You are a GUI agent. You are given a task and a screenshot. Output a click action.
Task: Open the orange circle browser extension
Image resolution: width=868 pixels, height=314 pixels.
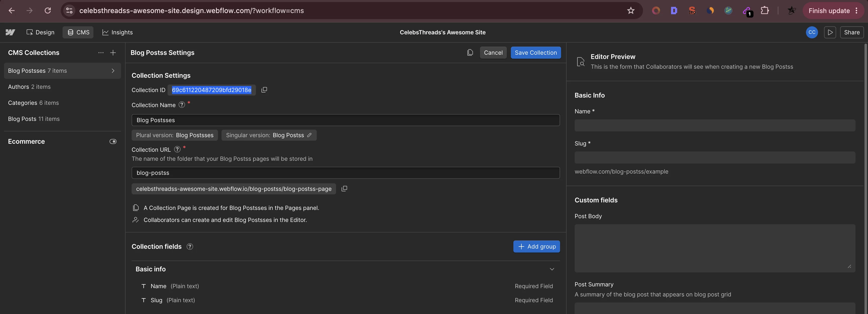click(656, 11)
